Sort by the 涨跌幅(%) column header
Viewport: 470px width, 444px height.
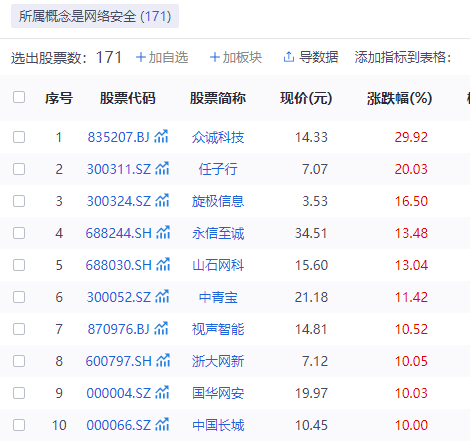coord(400,98)
